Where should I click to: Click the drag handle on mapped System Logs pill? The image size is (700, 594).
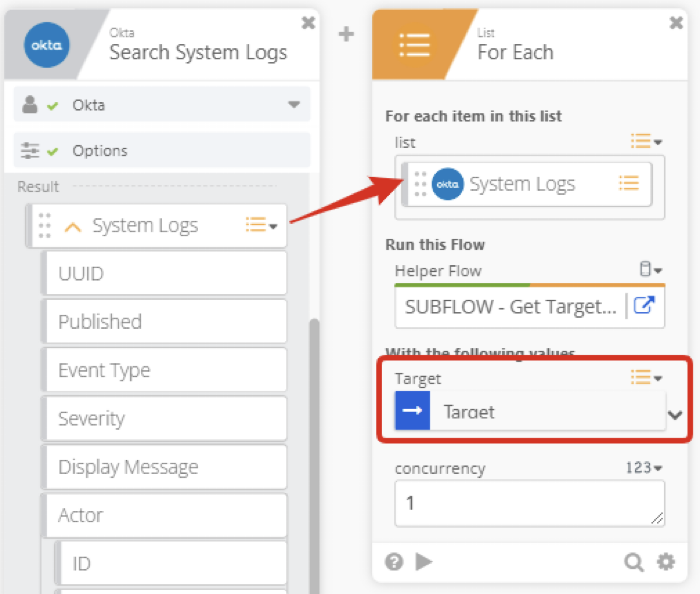tap(420, 184)
